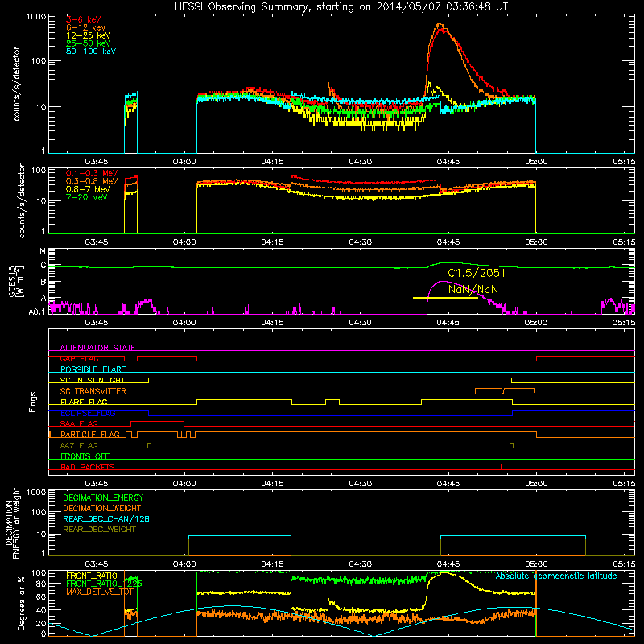The image size is (644, 644).
Task: Select the POSSIBLE_FLARE flag label
Action: point(93,369)
